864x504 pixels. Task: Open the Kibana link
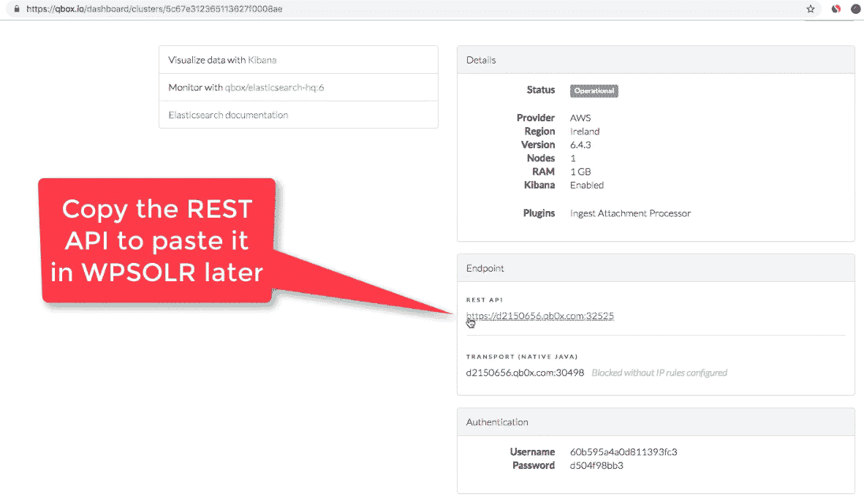[x=262, y=60]
